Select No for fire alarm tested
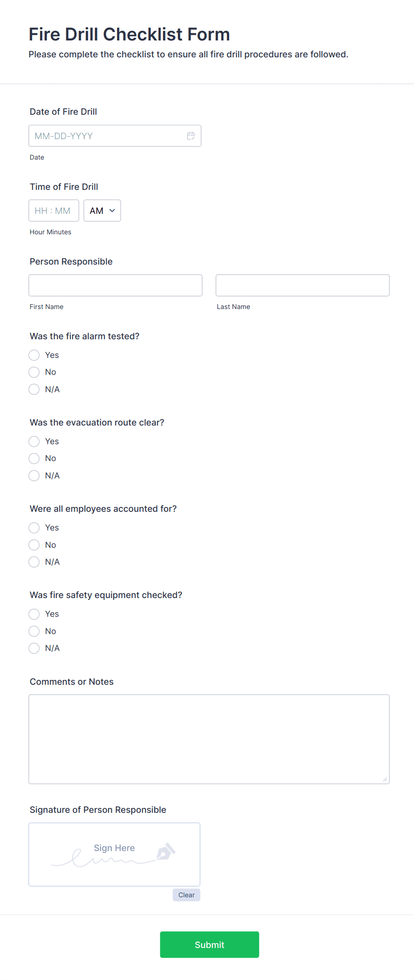Screen dimensions: 414x980 (34, 372)
